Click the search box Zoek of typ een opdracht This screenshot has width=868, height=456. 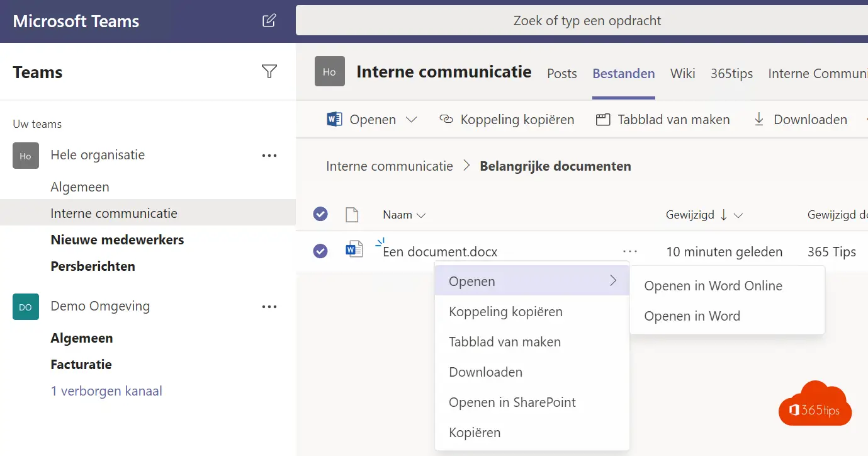(x=582, y=21)
